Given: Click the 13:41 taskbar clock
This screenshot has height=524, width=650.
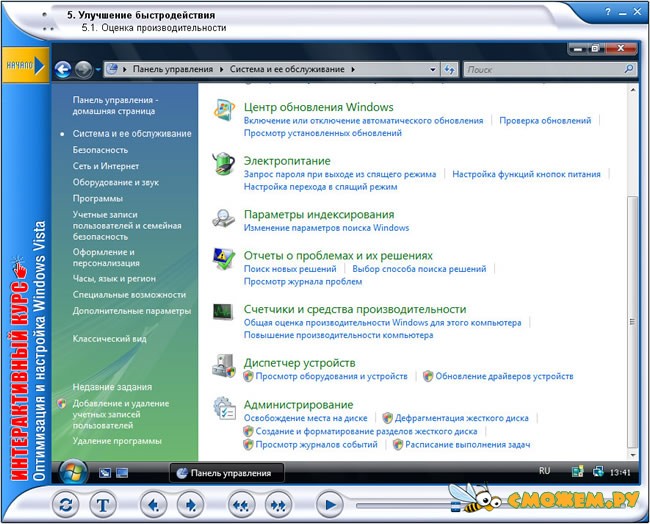Looking at the screenshot, I should pos(620,473).
